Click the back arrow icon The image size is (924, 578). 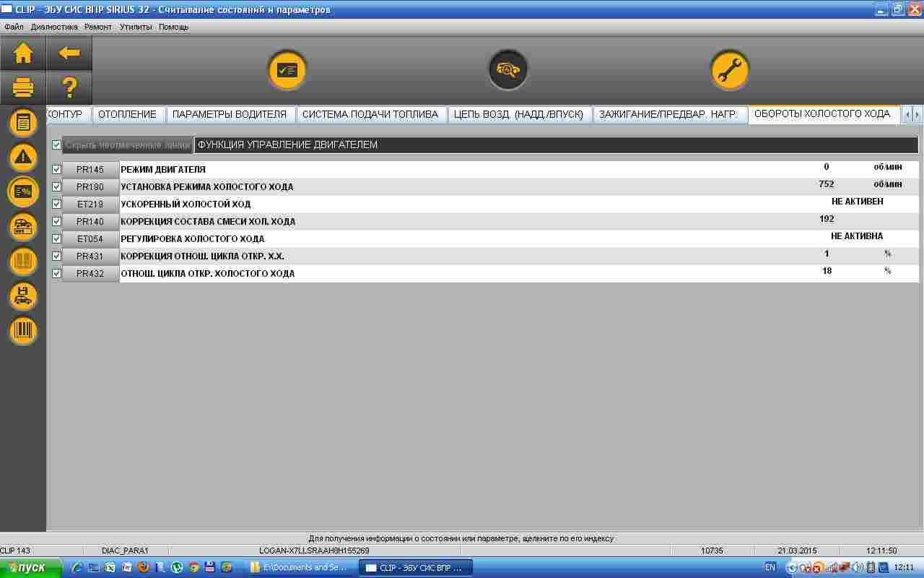[x=69, y=53]
